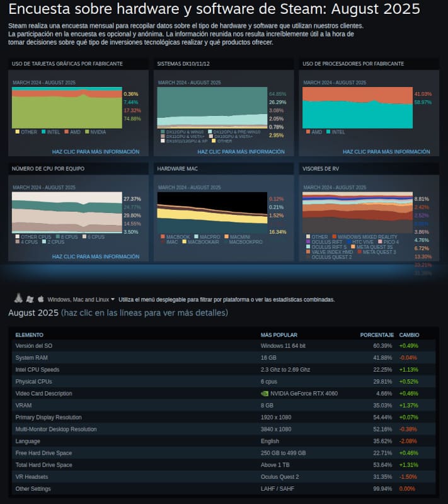The width and height of the screenshot is (448, 504).
Task: Click the 58.97% Intel share label
Action: (x=423, y=102)
